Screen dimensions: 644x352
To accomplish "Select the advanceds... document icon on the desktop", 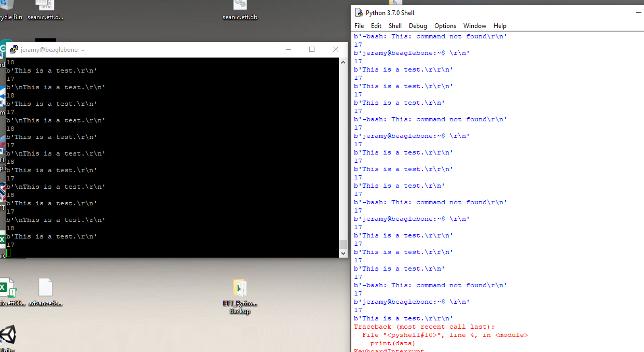I will [x=46, y=293].
